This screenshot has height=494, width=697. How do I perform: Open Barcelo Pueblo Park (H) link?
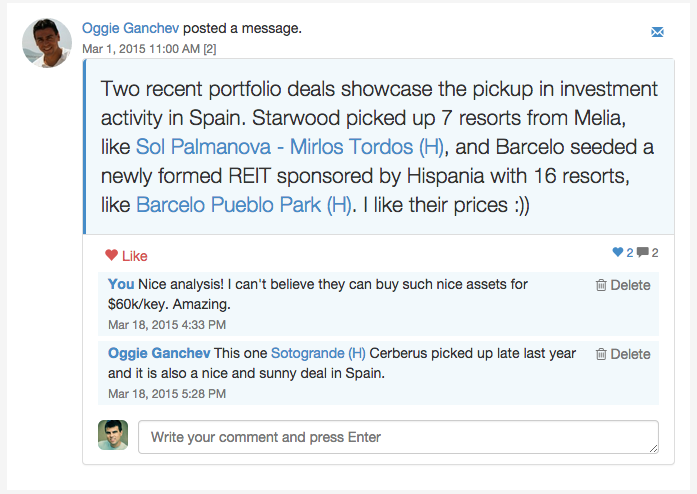244,205
